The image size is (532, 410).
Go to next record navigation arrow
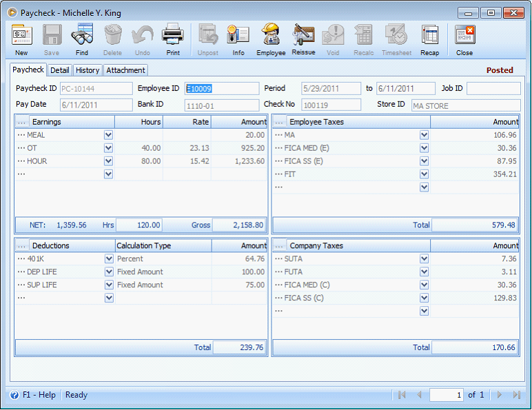click(x=499, y=395)
